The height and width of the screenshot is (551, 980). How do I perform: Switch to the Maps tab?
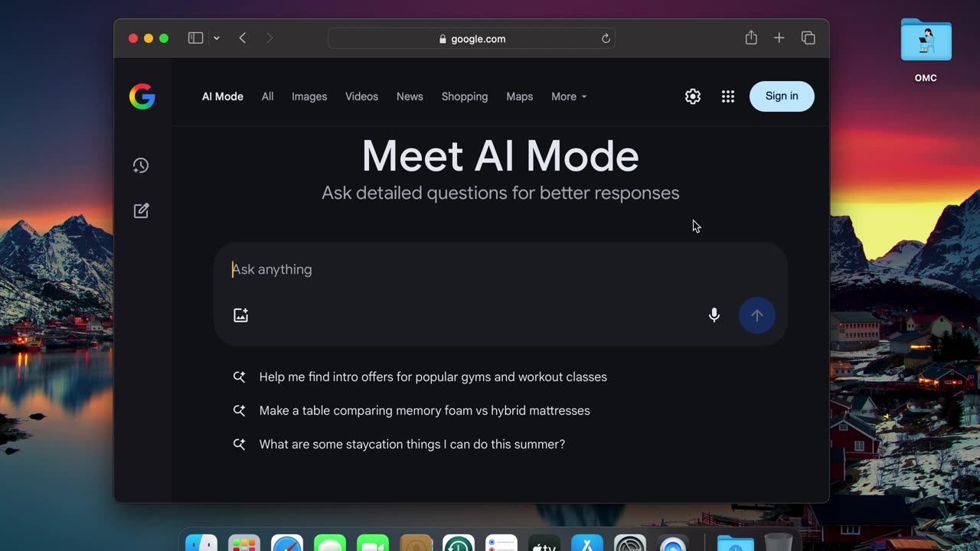tap(520, 96)
